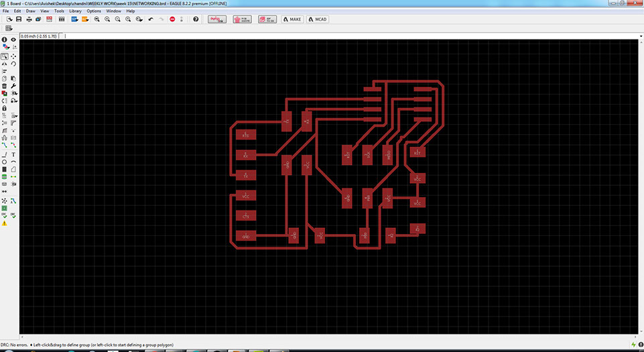
Task: Select the Move tool
Action: [13, 56]
